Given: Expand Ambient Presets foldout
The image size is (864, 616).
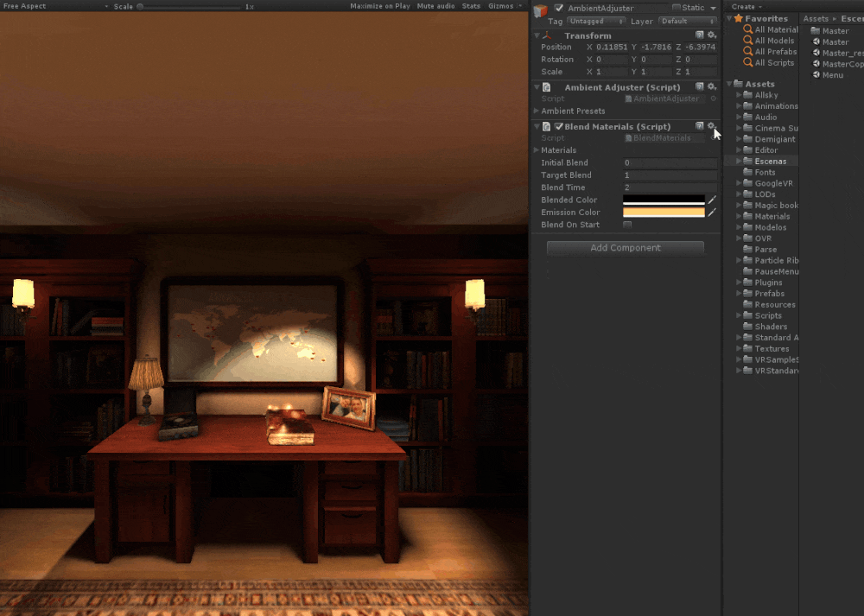Looking at the screenshot, I should coord(537,111).
